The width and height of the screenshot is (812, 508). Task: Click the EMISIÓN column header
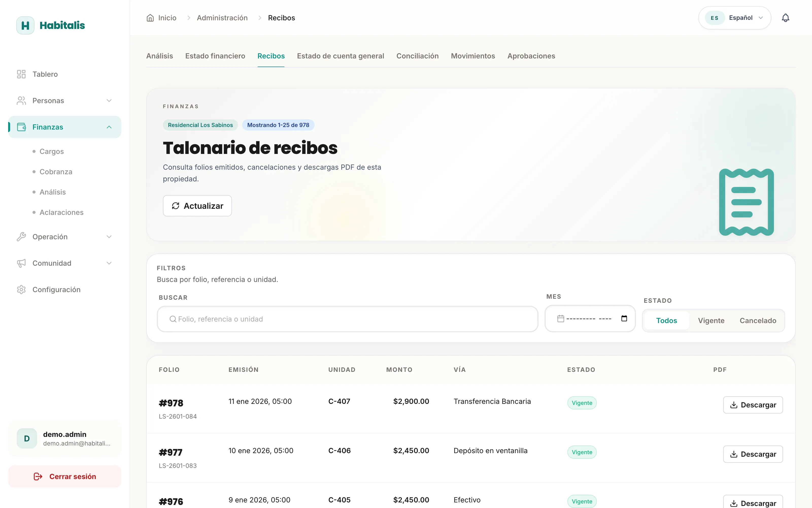243,370
